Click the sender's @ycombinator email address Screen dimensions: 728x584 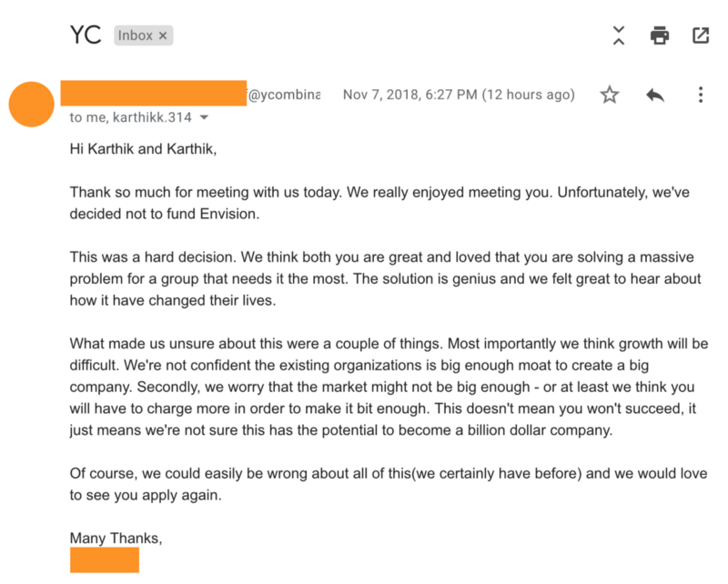point(282,94)
